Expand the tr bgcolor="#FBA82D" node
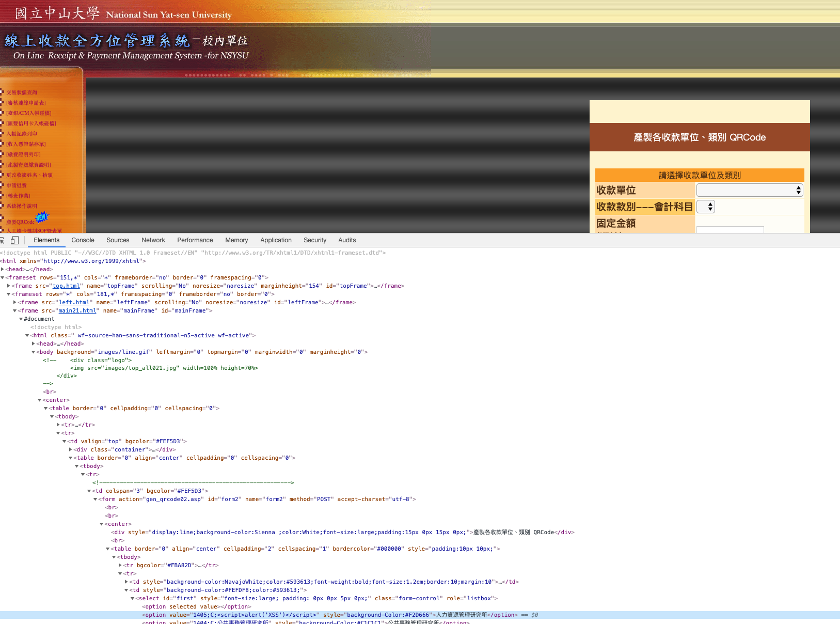 click(120, 565)
